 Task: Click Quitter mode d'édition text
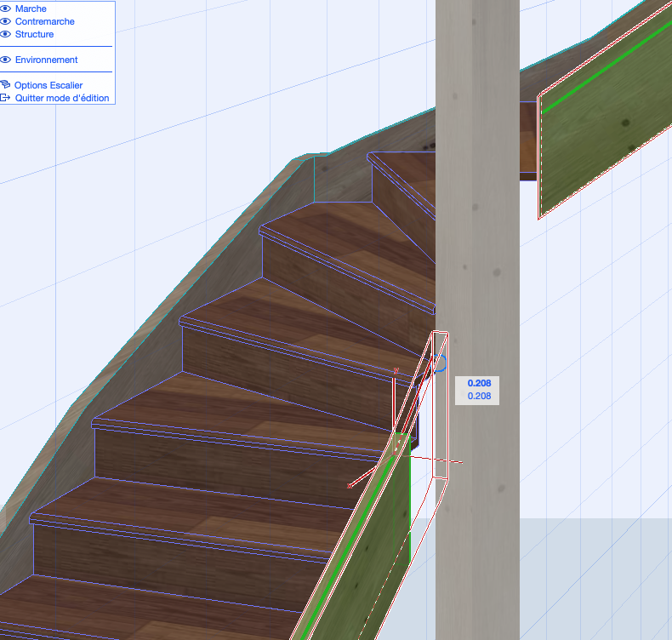pyautogui.click(x=62, y=98)
